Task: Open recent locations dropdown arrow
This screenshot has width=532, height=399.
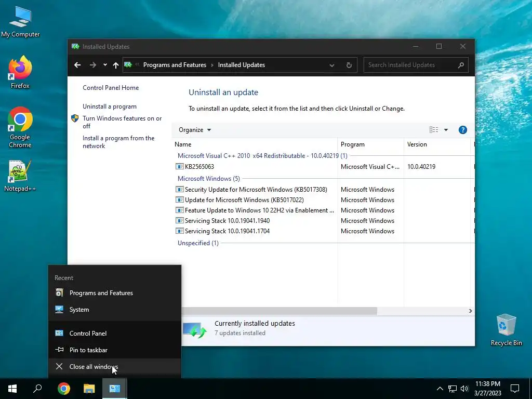Action: coord(105,65)
